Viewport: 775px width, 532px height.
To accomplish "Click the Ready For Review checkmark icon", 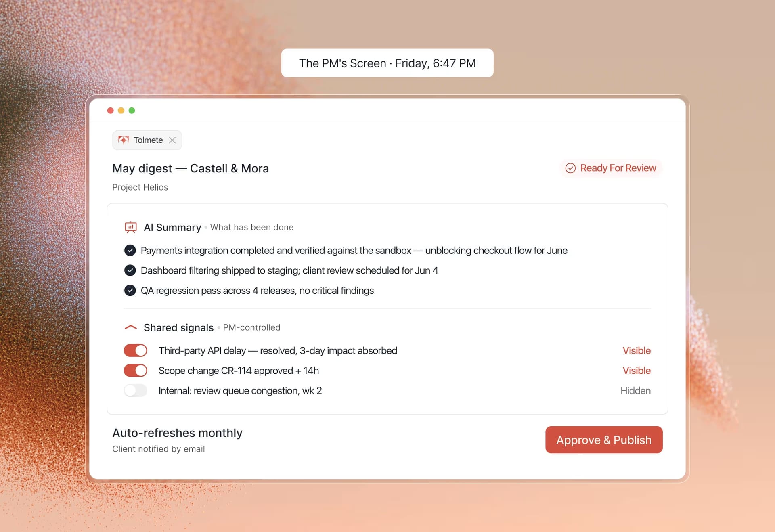I will coord(570,168).
